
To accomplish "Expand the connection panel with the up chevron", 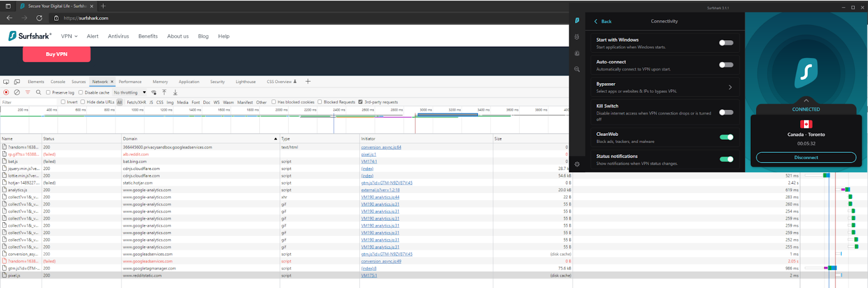I will (x=806, y=101).
